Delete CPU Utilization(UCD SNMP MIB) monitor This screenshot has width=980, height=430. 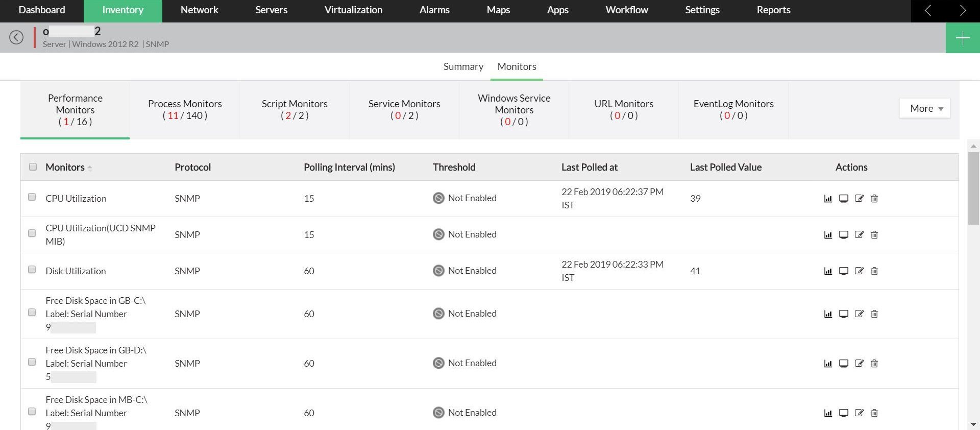(x=874, y=235)
